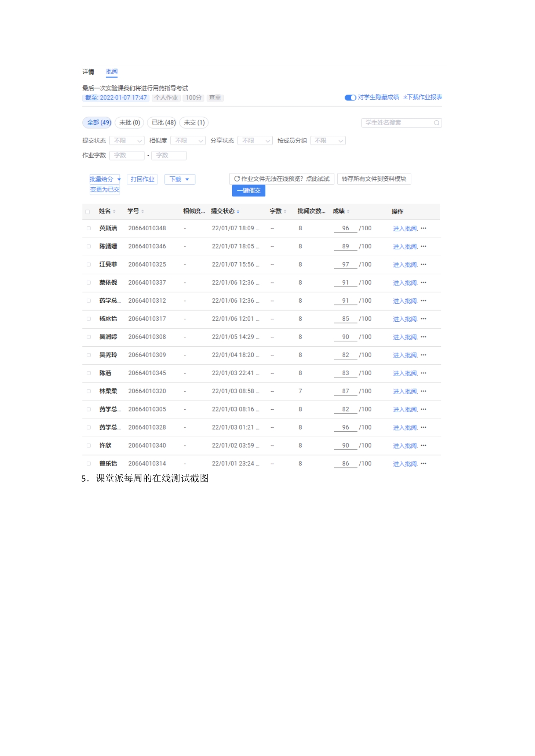
Task: Check the select-all checkbox in table header
Action: [88, 212]
